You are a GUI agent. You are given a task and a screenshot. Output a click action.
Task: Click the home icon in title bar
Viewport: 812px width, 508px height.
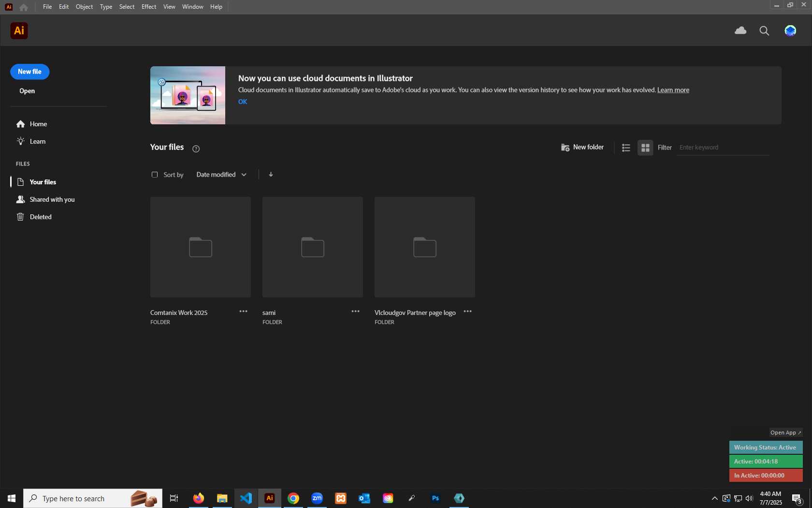24,7
